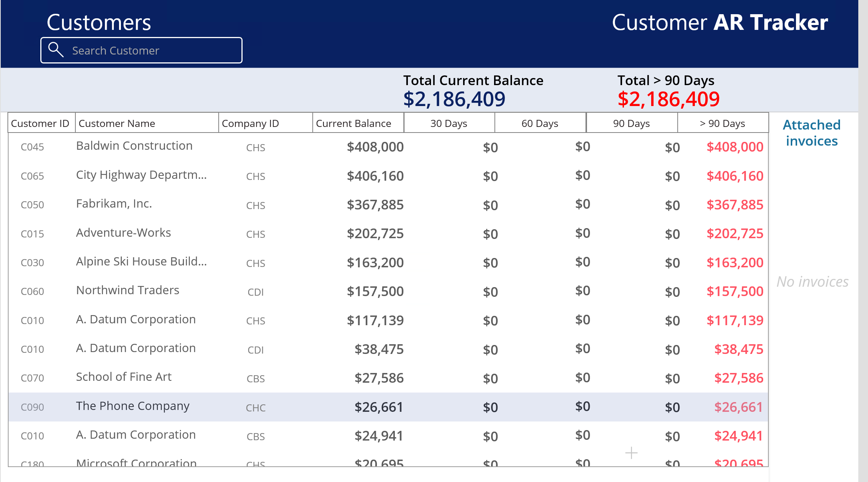Select the > 90 Days column header

tap(722, 123)
